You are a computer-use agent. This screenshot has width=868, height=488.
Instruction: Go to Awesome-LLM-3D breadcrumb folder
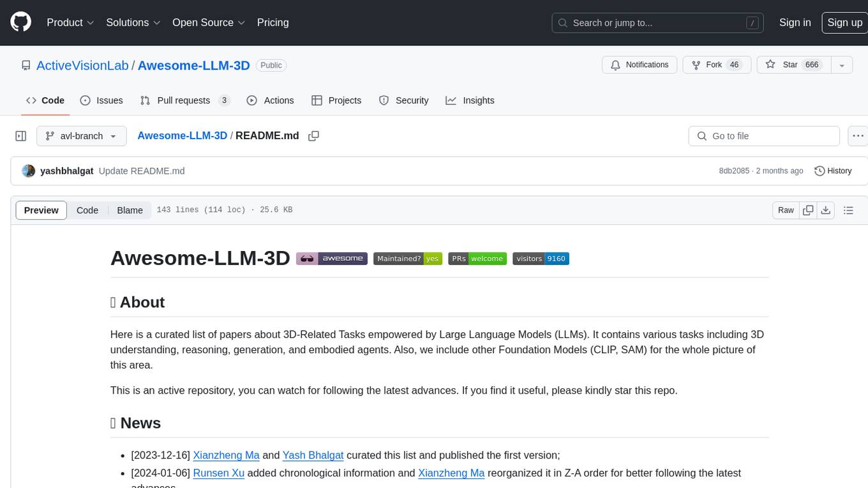pyautogui.click(x=183, y=135)
